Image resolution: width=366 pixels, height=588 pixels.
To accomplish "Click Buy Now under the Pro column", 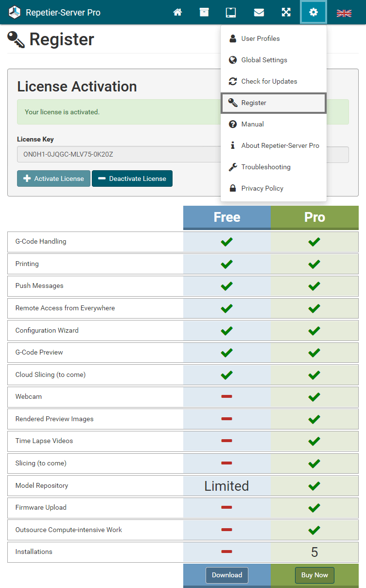I will (314, 575).
